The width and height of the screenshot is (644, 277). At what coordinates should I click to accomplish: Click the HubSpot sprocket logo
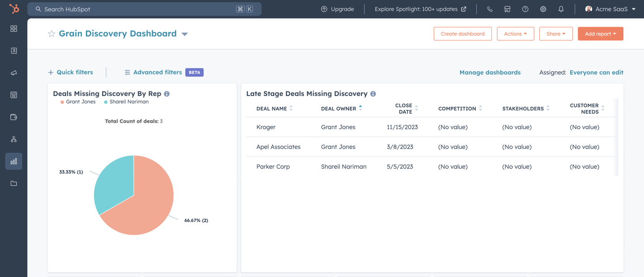click(14, 8)
